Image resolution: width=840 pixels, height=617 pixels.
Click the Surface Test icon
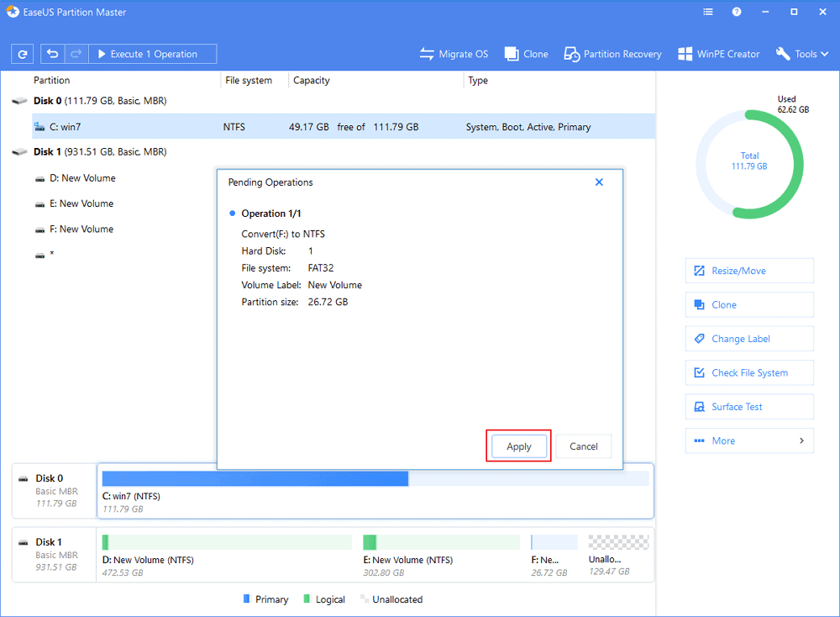[x=699, y=407]
